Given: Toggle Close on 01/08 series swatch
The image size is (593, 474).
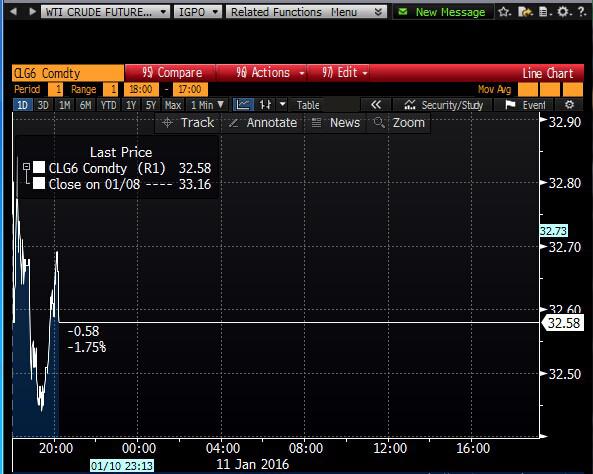Looking at the screenshot, I should pyautogui.click(x=39, y=183).
